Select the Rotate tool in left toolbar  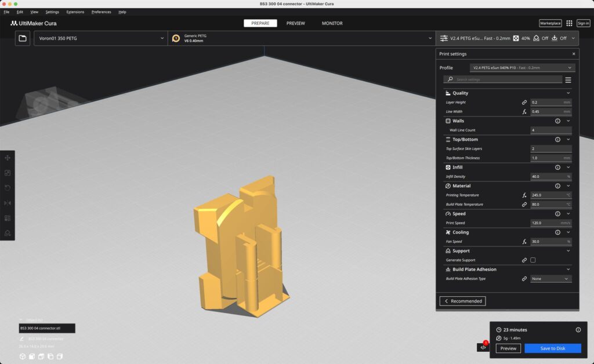tap(8, 188)
